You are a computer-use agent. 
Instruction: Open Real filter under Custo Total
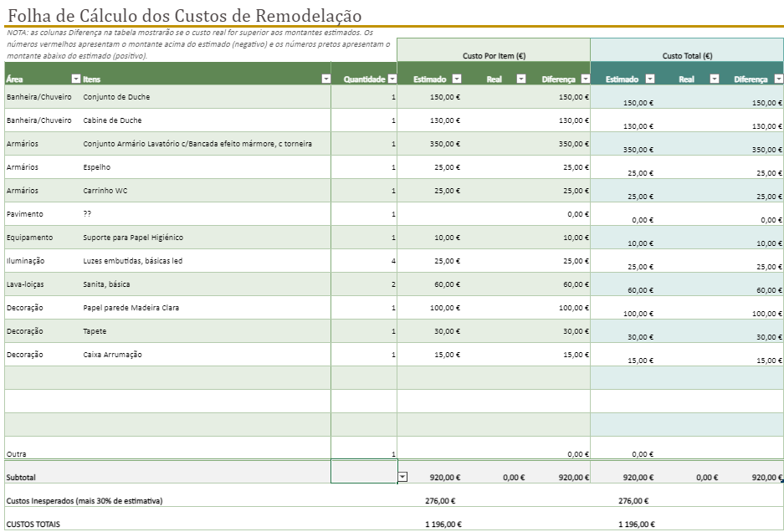[x=715, y=79]
